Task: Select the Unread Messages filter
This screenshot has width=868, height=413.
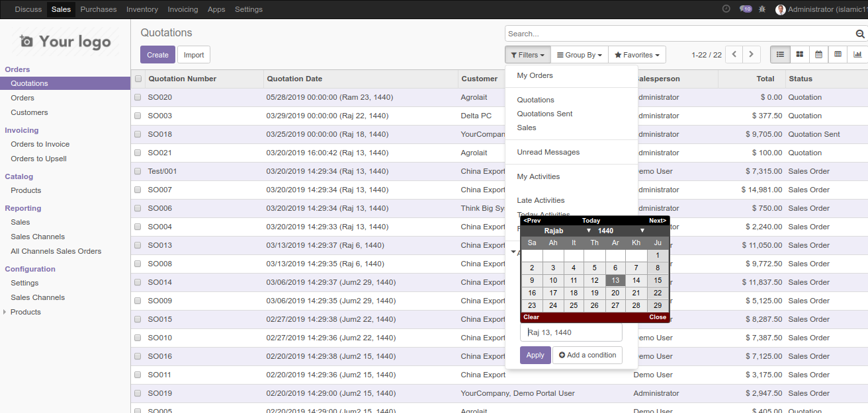Action: 572,152
